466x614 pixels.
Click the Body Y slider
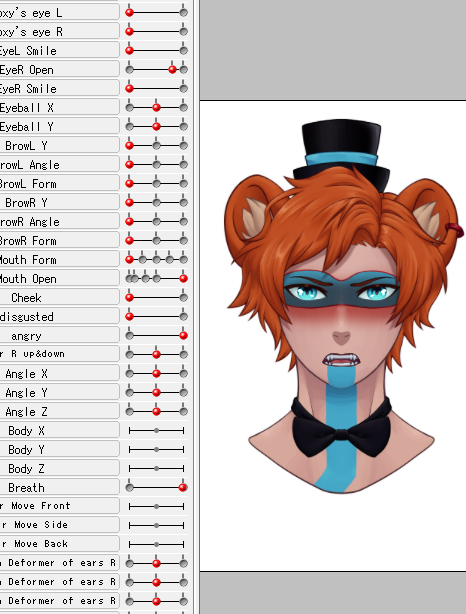coord(156,450)
